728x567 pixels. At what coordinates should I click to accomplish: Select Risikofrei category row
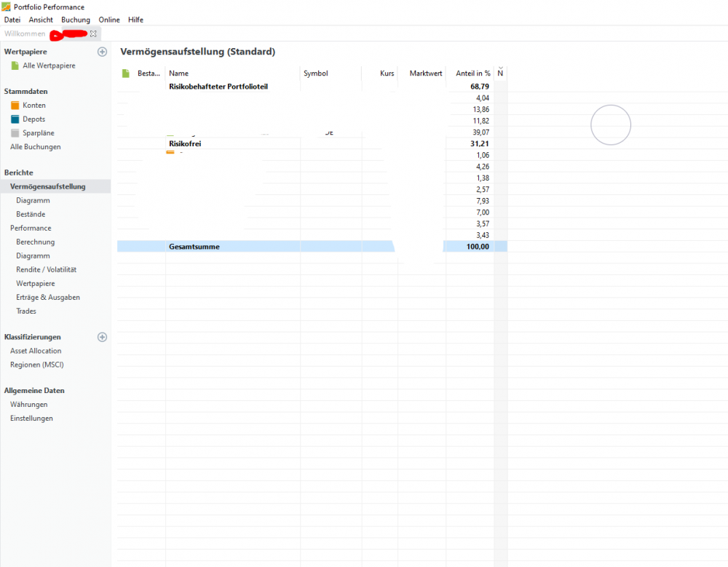312,143
